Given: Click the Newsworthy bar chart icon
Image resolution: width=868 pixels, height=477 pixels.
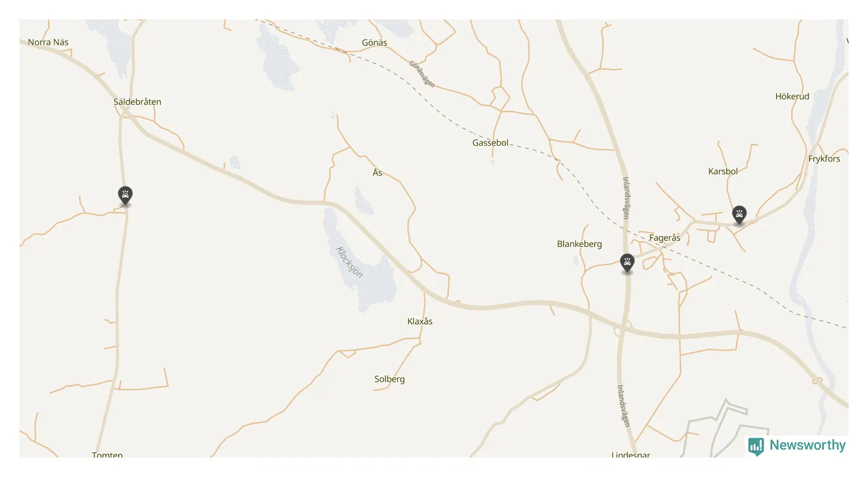Looking at the screenshot, I should [x=756, y=446].
